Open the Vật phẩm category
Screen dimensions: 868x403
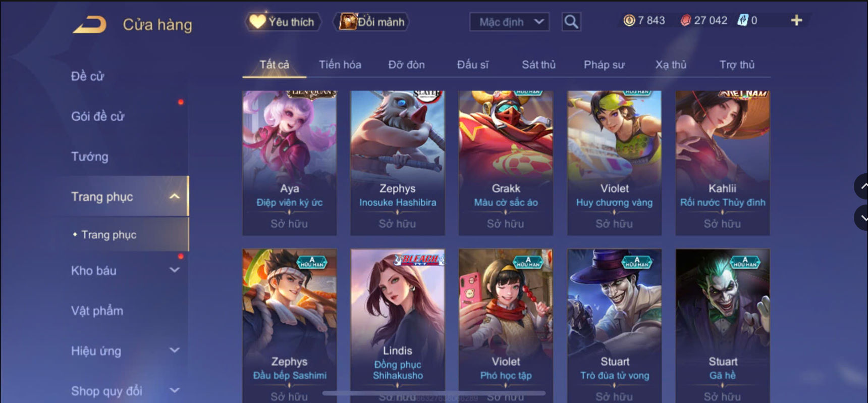click(97, 311)
